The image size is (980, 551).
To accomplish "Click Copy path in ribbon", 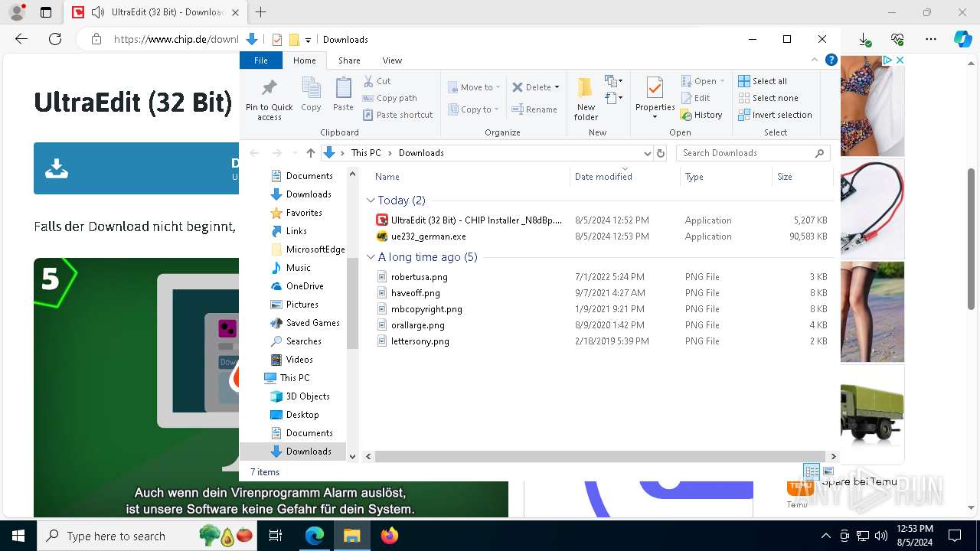I will [390, 98].
